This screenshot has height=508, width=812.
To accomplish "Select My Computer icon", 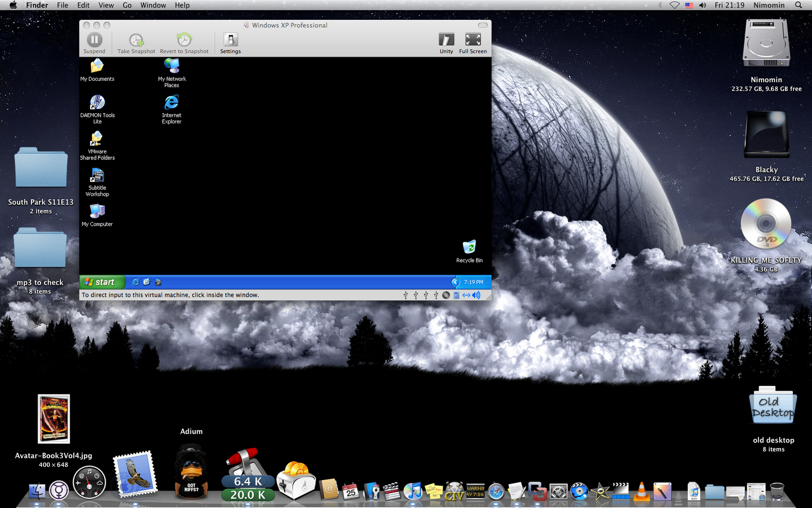I will point(97,215).
